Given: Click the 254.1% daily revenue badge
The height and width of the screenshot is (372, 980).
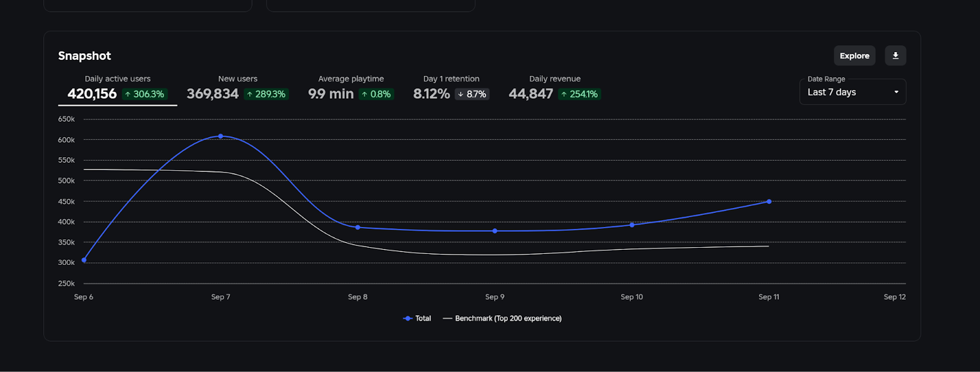Looking at the screenshot, I should point(579,94).
